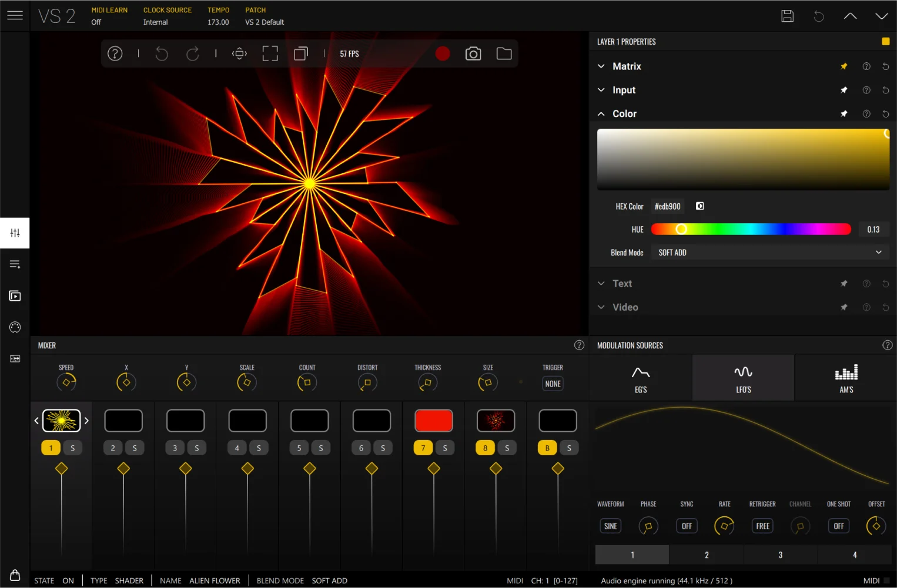Screen dimensions: 897x588
Task: Expand the Matrix section in Layer 1 Properties
Action: [601, 66]
